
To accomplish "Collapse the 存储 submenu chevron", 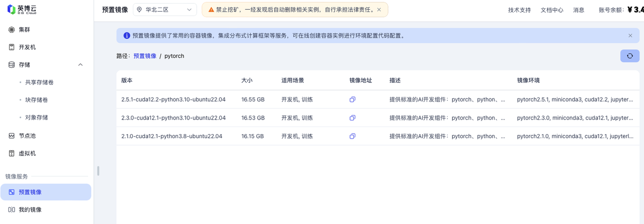I will [80, 65].
